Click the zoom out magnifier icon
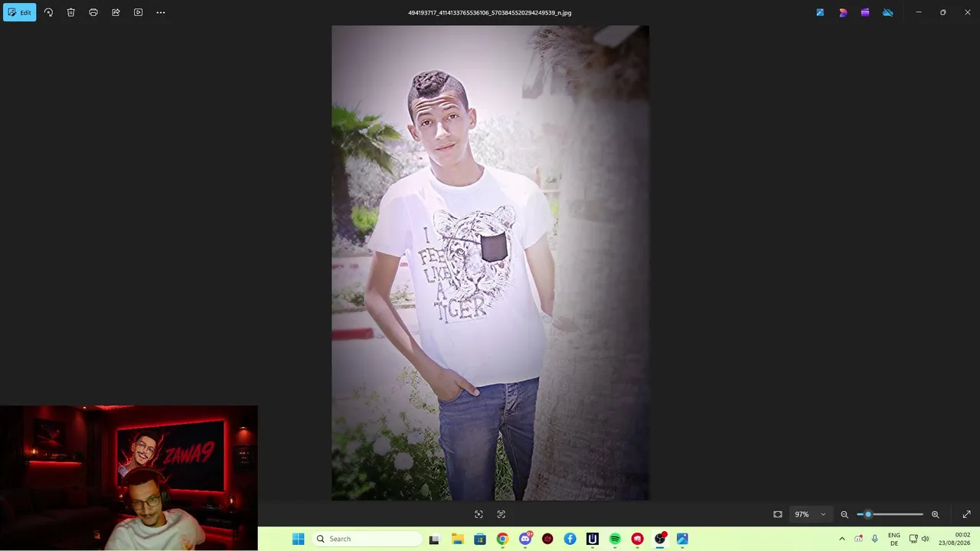The width and height of the screenshot is (980, 551). coord(844,514)
